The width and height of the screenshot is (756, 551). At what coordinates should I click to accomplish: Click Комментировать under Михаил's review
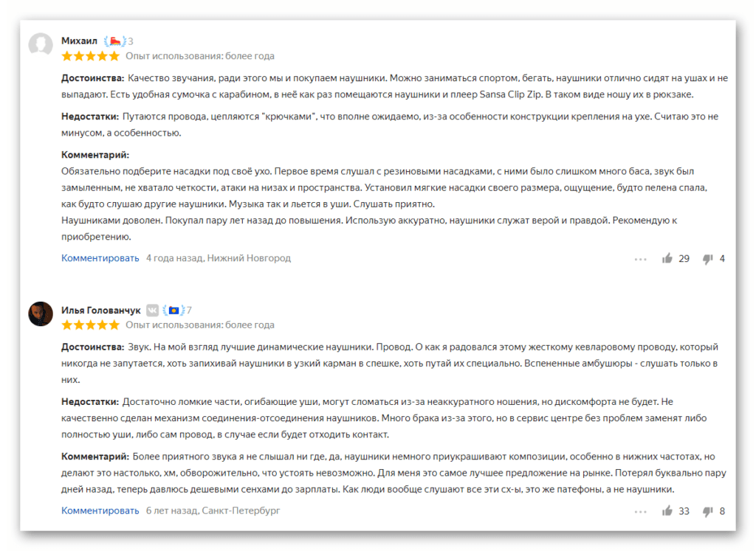[x=100, y=258]
